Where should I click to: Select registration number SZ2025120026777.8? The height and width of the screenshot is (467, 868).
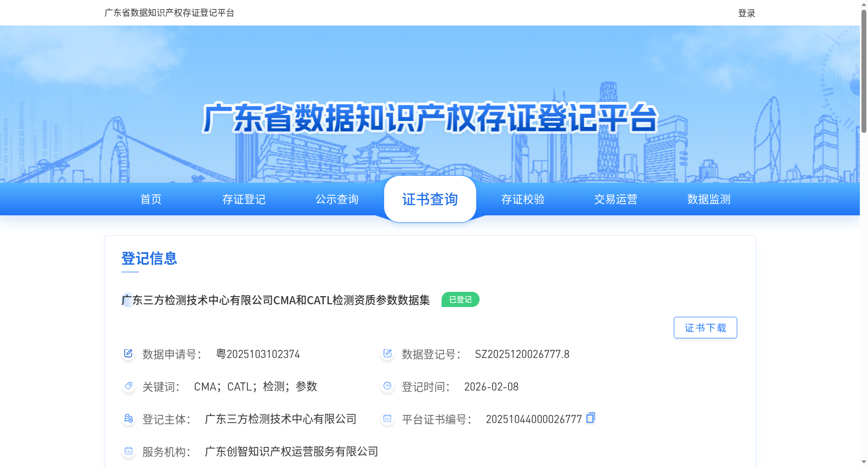click(x=522, y=354)
